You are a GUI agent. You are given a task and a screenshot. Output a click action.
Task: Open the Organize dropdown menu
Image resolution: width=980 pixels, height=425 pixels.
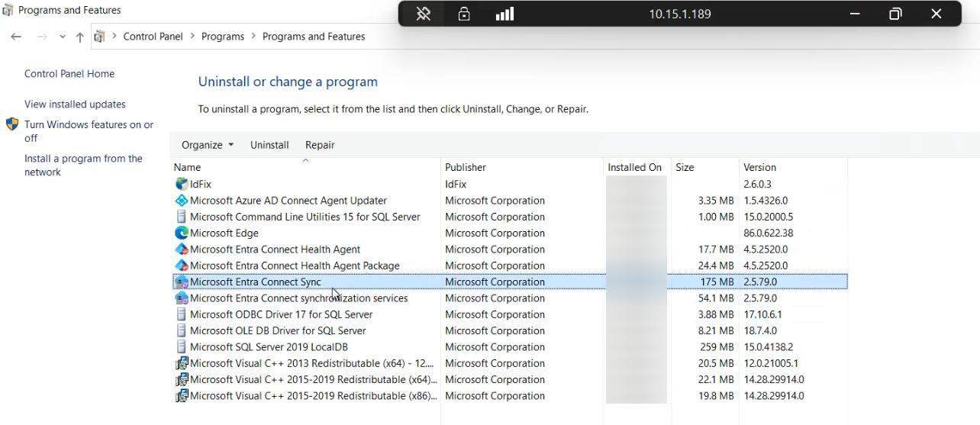click(208, 145)
